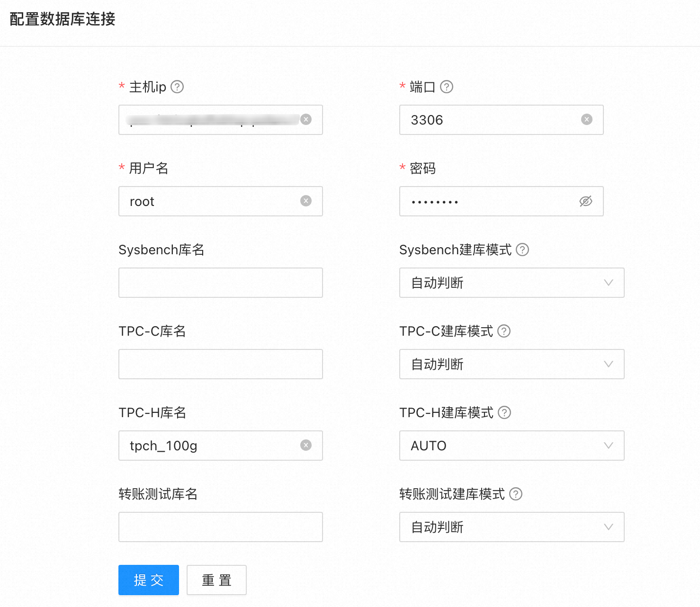
Task: Click the help icon beside TPC-H建库模式
Action: click(x=505, y=412)
